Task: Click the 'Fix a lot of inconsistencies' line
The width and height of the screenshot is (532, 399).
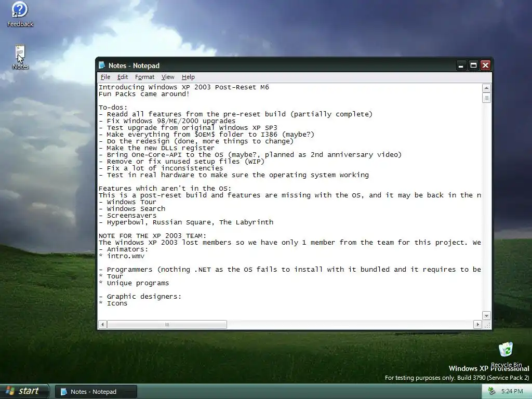Action: pyautogui.click(x=161, y=168)
